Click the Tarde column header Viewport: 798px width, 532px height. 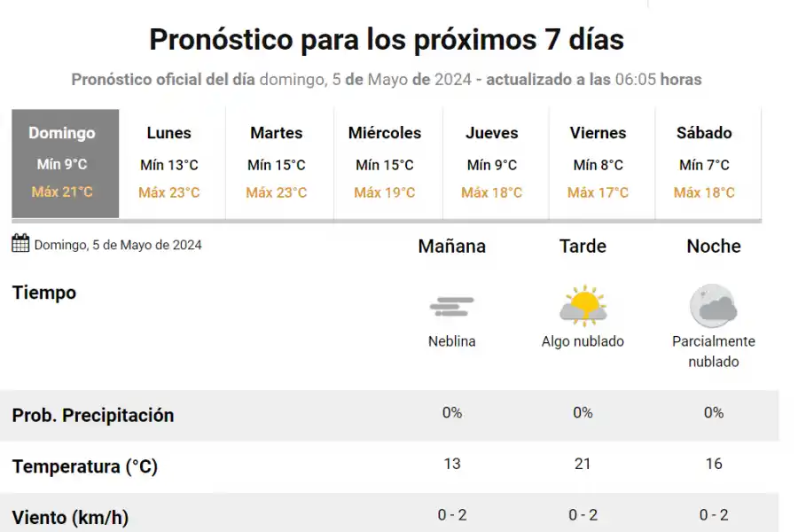(582, 246)
